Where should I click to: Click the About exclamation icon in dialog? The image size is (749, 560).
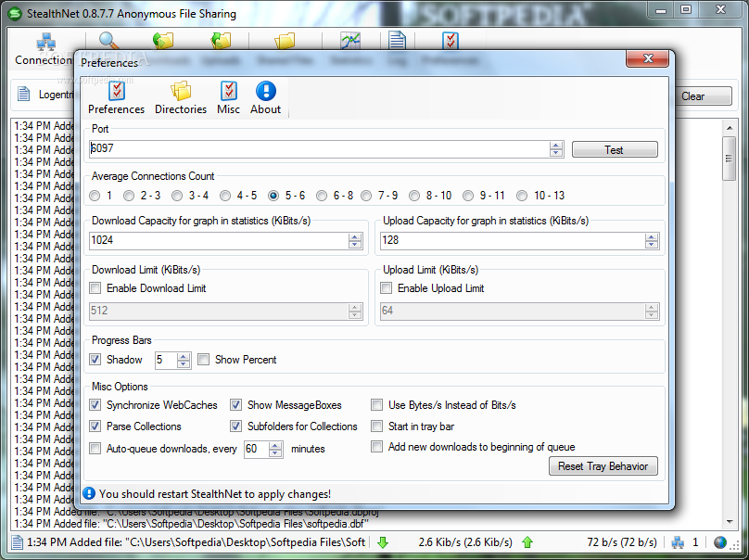point(266,91)
